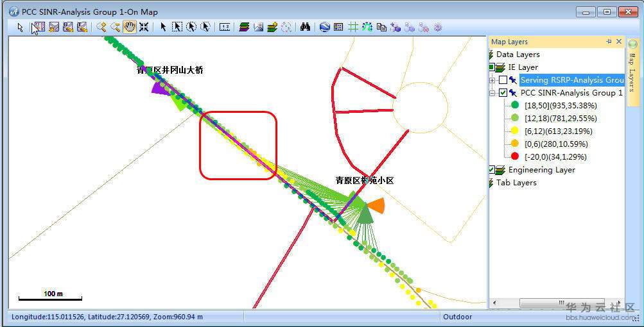Toggle the Engineering Layer checkbox
Image resolution: width=644 pixels, height=327 pixels.
click(x=491, y=169)
